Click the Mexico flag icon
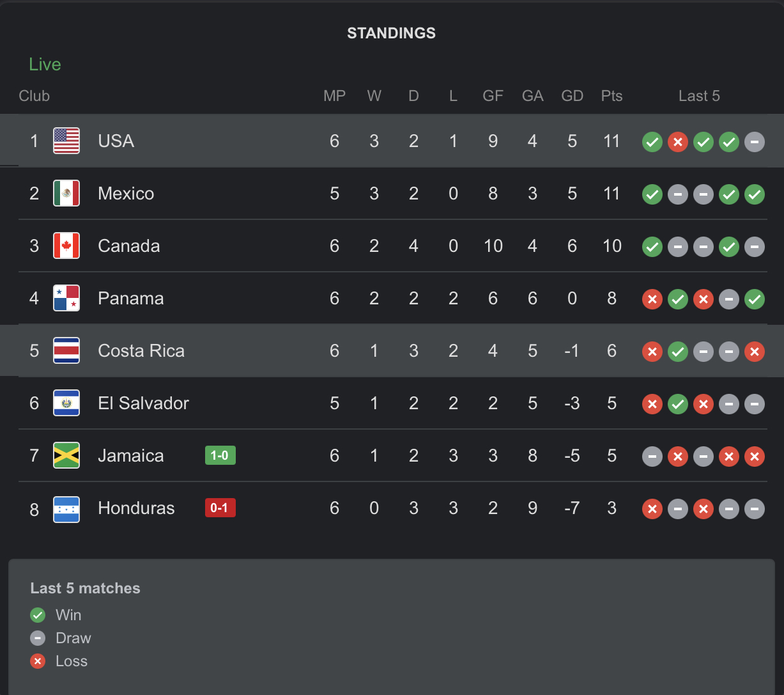Screen dimensions: 784x695 (66, 193)
